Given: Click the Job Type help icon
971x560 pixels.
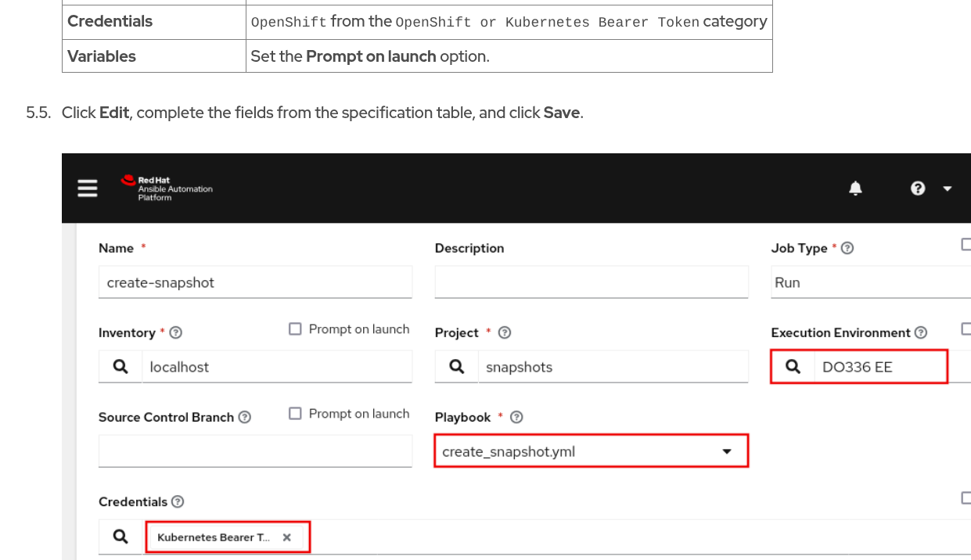Looking at the screenshot, I should point(847,248).
